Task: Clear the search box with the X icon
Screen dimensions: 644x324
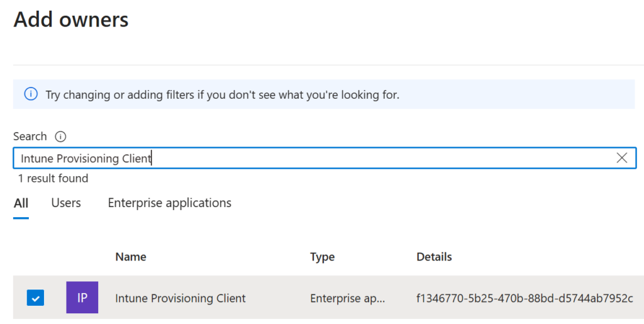Action: pyautogui.click(x=621, y=158)
